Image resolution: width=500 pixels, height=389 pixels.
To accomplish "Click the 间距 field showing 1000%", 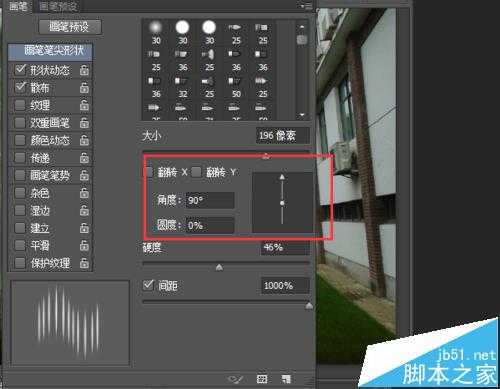I will [285, 286].
